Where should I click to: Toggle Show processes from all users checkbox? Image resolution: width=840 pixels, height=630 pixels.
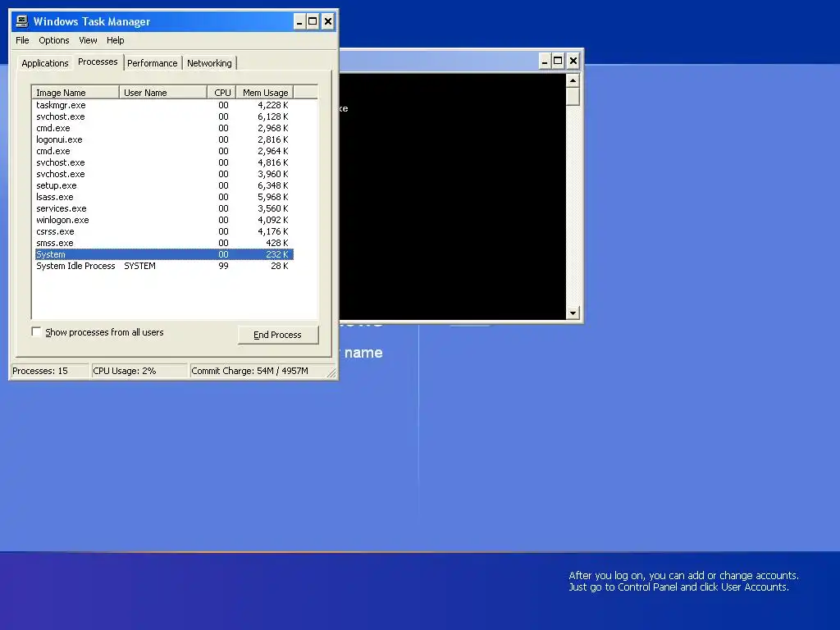[36, 332]
